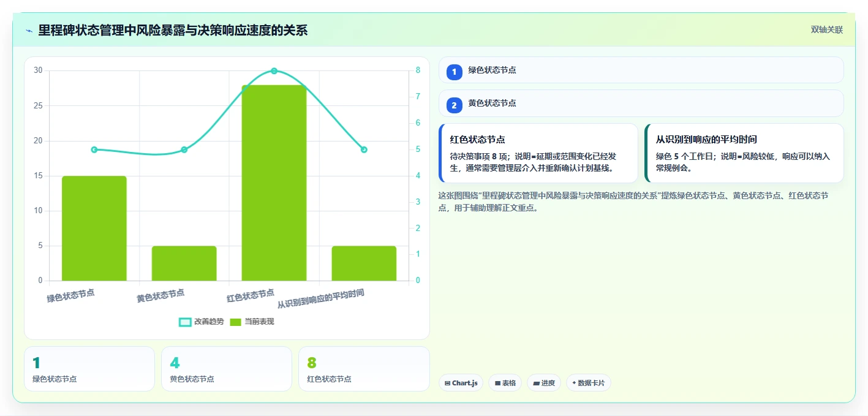Click the stat card showing 4 黄色状态节点
Image resolution: width=868 pixels, height=416 pixels.
point(227,369)
